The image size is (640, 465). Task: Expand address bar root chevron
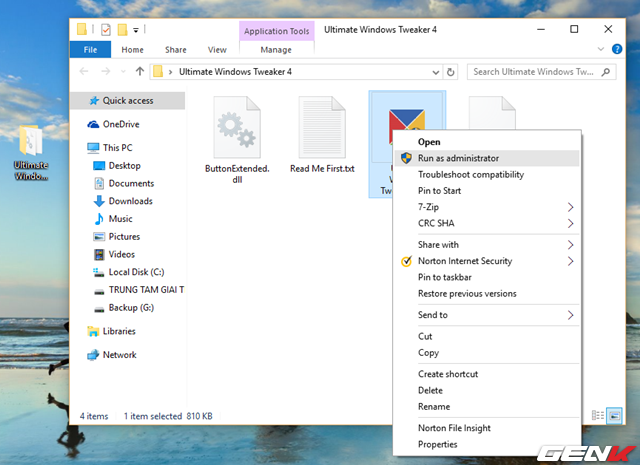(170, 72)
